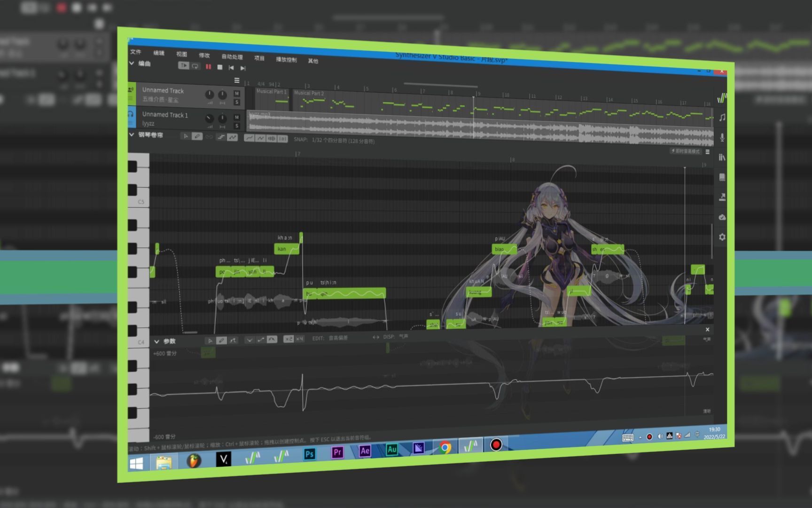Viewport: 812px width, 508px height.
Task: Mute the Unnamed Track
Action: pos(237,94)
